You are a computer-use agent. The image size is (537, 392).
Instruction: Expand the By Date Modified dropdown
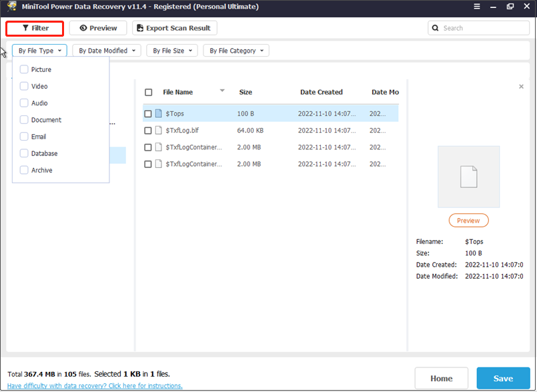107,51
